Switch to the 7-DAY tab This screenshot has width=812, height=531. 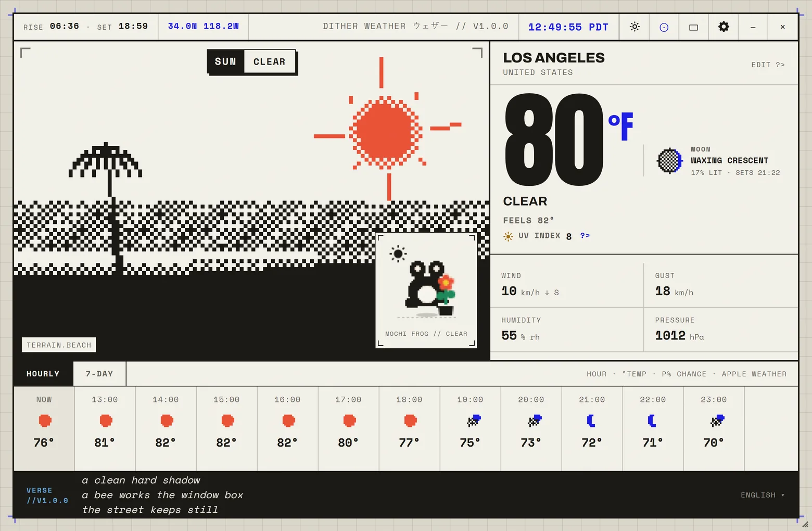pyautogui.click(x=99, y=374)
